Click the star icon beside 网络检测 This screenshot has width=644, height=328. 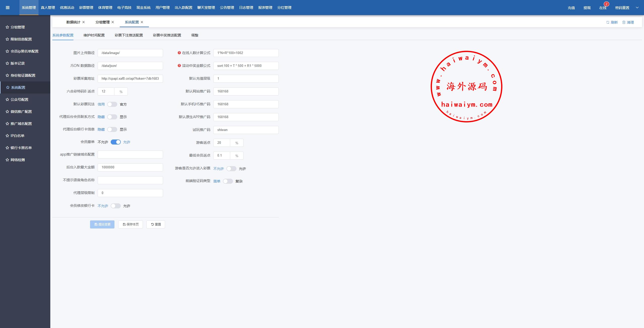pos(7,160)
